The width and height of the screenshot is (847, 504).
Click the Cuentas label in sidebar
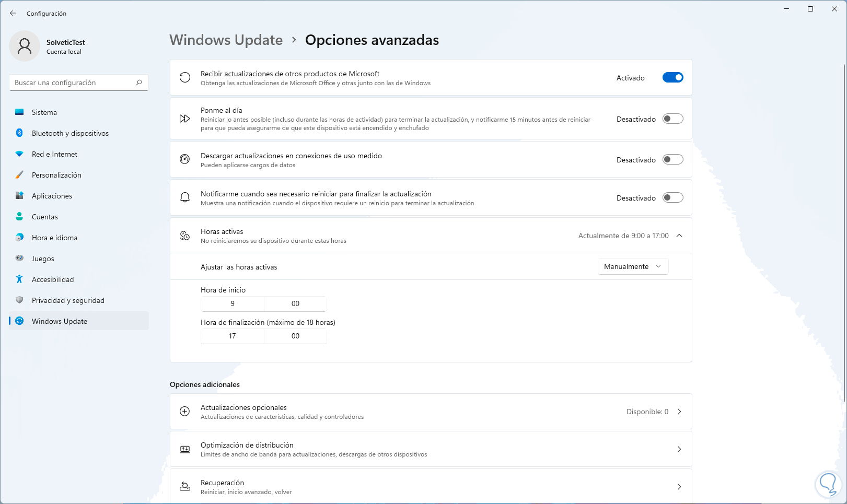pyautogui.click(x=45, y=217)
